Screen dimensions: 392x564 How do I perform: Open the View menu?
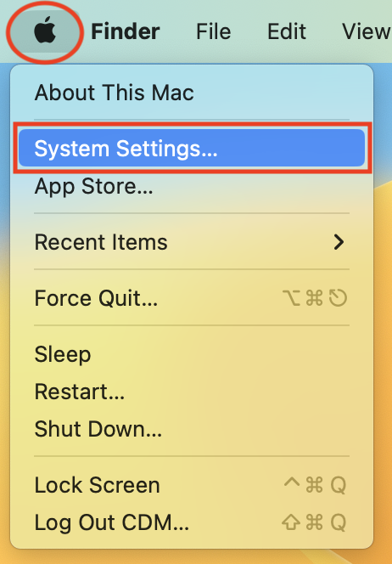[367, 31]
